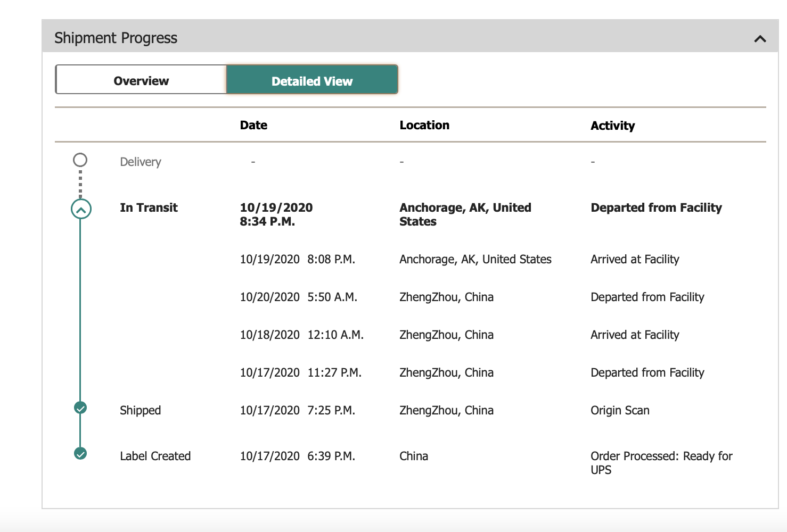
Task: Click the empty Delivery status circle
Action: pos(80,160)
